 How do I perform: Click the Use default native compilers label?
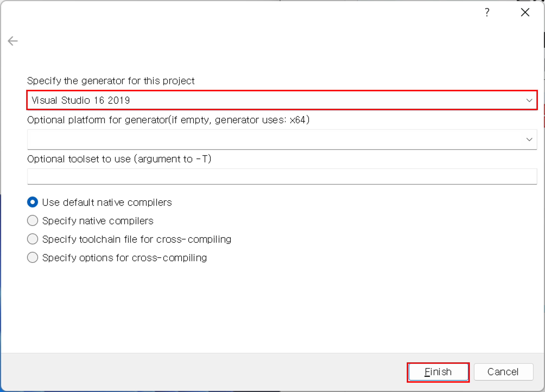click(107, 202)
